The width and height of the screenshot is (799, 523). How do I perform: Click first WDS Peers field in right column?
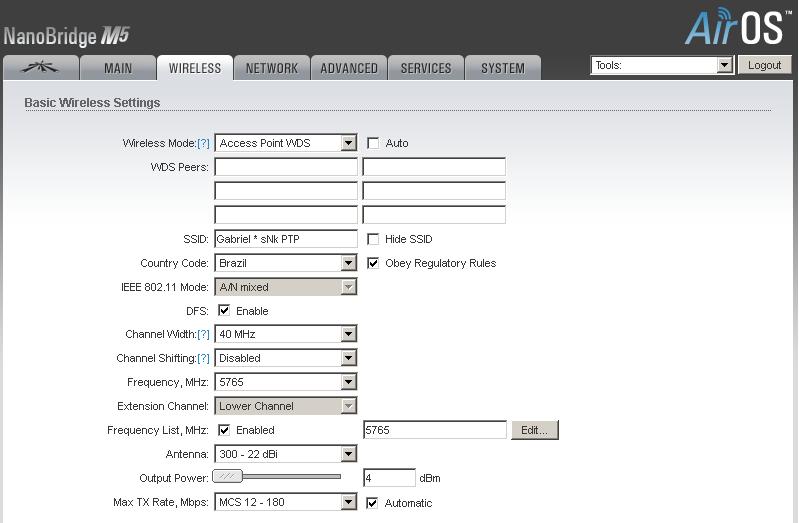point(434,167)
